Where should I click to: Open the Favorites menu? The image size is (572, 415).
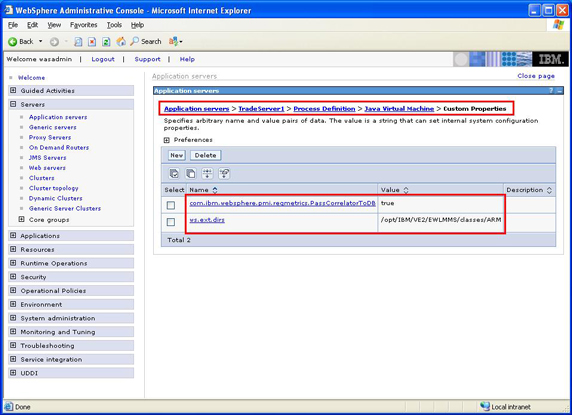(84, 25)
